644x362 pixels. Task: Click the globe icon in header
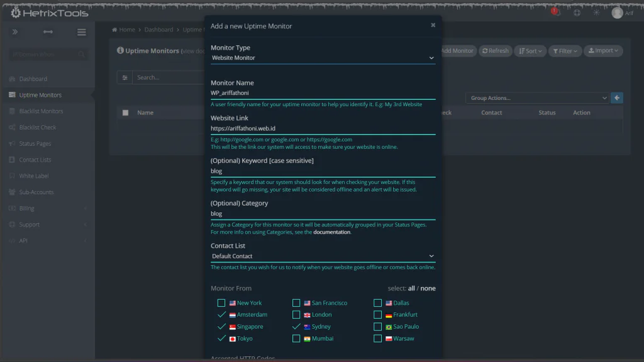pyautogui.click(x=577, y=13)
